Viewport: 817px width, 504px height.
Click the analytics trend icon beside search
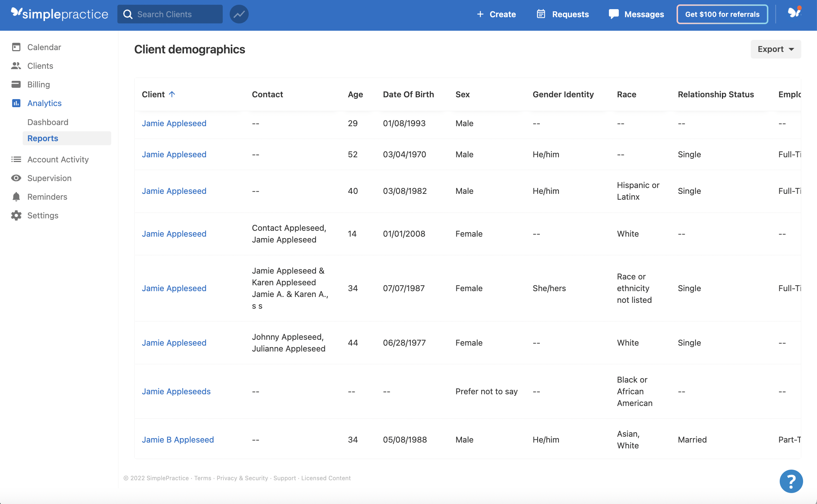point(239,14)
